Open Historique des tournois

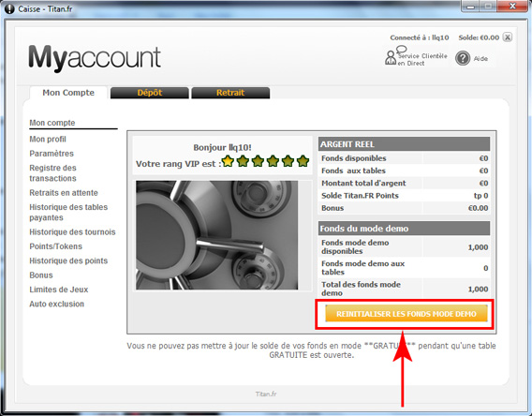pos(72,232)
